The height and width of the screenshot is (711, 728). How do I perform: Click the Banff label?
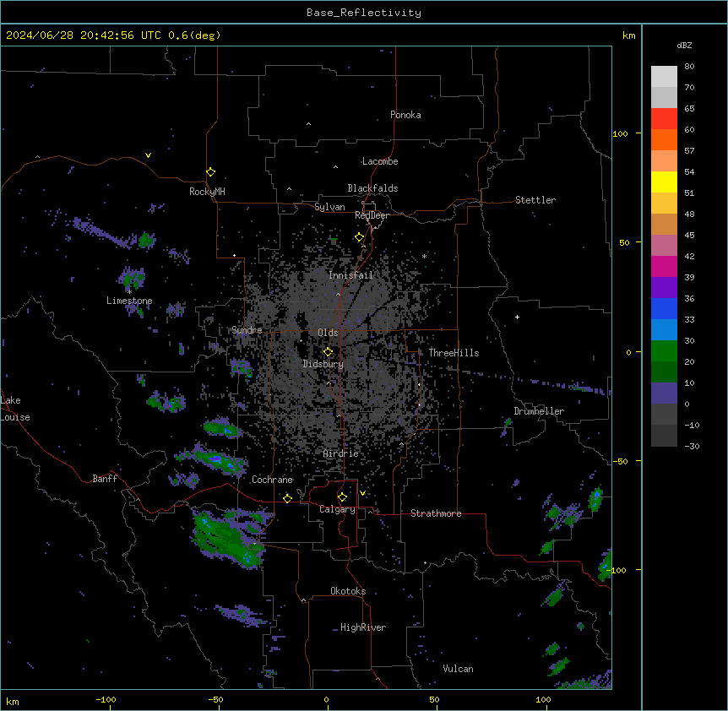[105, 479]
